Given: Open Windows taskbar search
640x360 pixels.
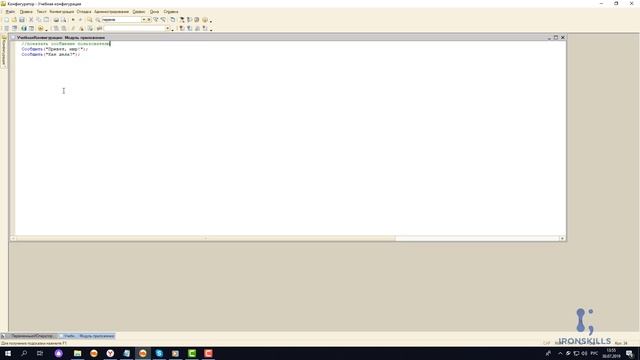Looking at the screenshot, I should tap(24, 353).
